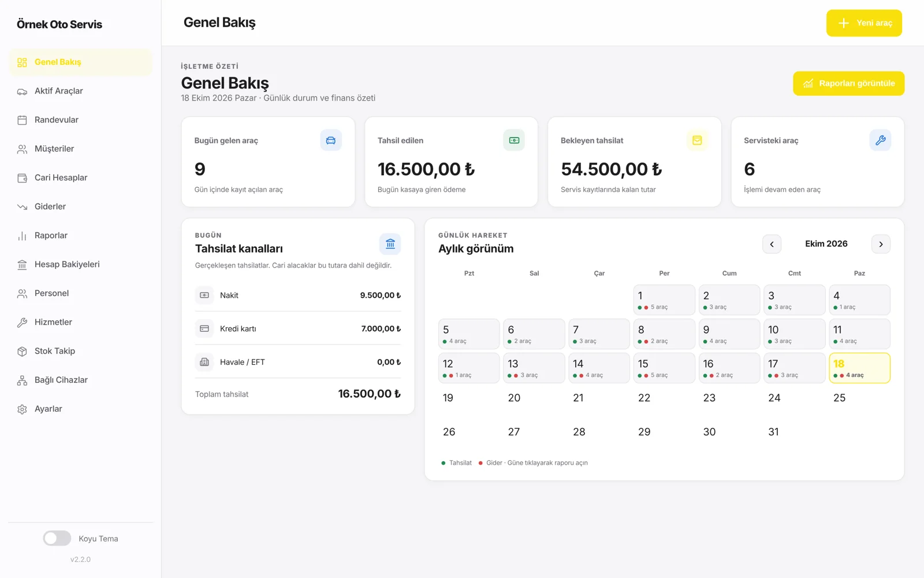Toggle the Koyu Tema switch
This screenshot has width=924, height=578.
(x=57, y=538)
